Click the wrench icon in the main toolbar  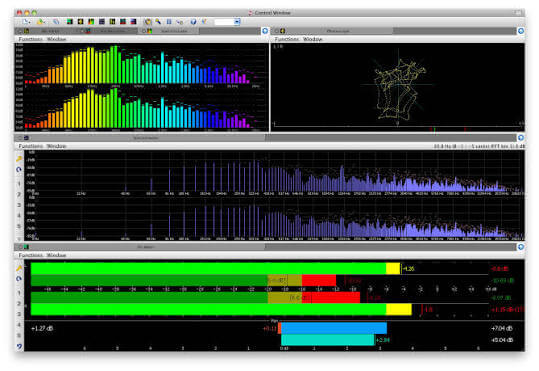(158, 22)
